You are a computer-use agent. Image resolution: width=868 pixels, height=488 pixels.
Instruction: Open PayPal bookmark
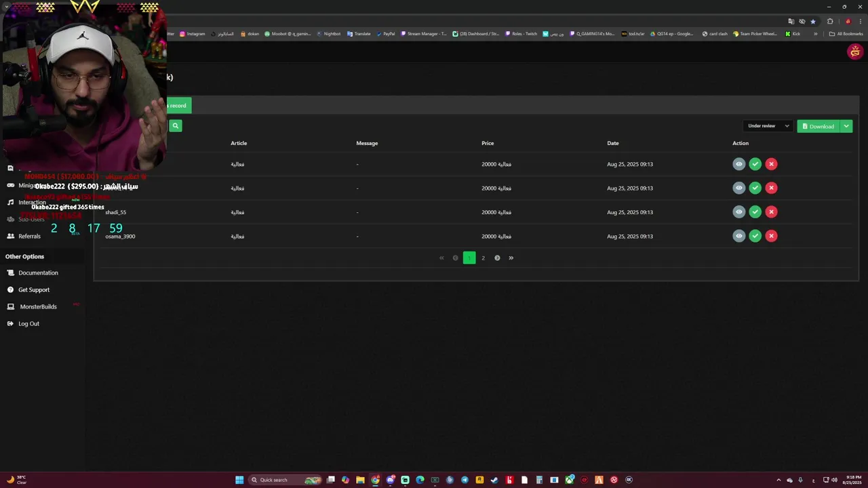pyautogui.click(x=385, y=34)
